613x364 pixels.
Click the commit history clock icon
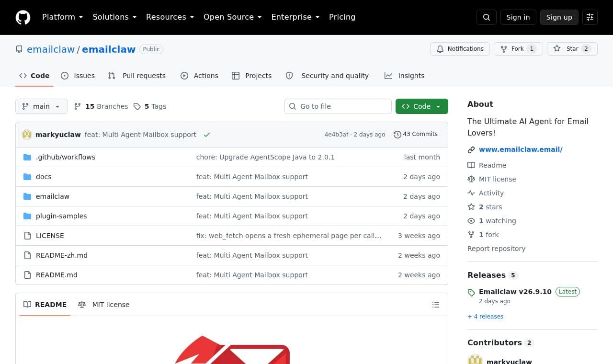(397, 135)
